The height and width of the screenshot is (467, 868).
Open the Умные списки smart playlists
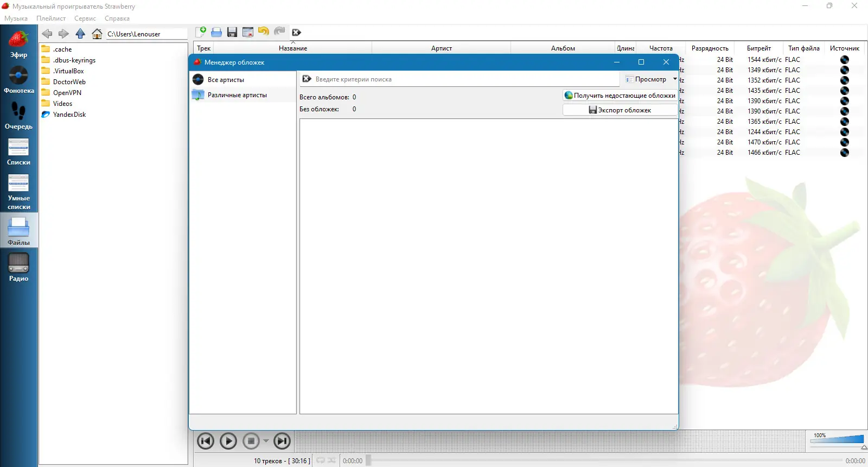(18, 192)
